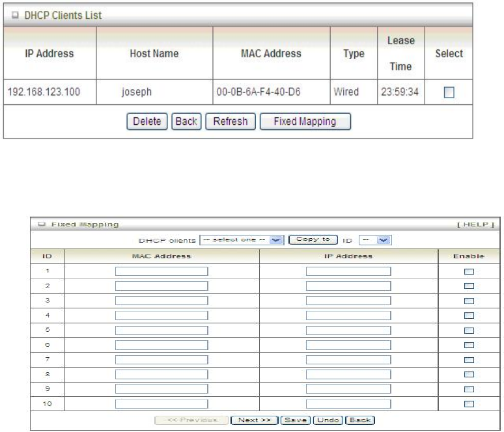The image size is (504, 432).
Task: Enable fixed mapping entry 2
Action: pyautogui.click(x=469, y=286)
